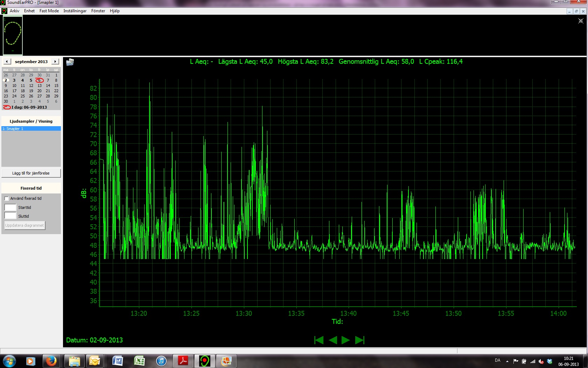Select circled date 6 in the calendar

[40, 80]
